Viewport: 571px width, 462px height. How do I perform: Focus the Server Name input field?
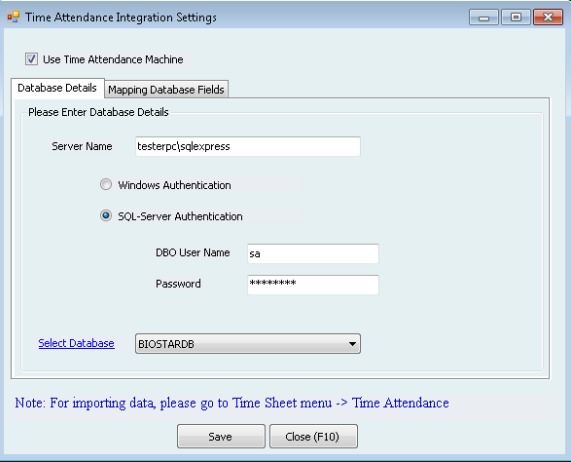click(x=248, y=146)
